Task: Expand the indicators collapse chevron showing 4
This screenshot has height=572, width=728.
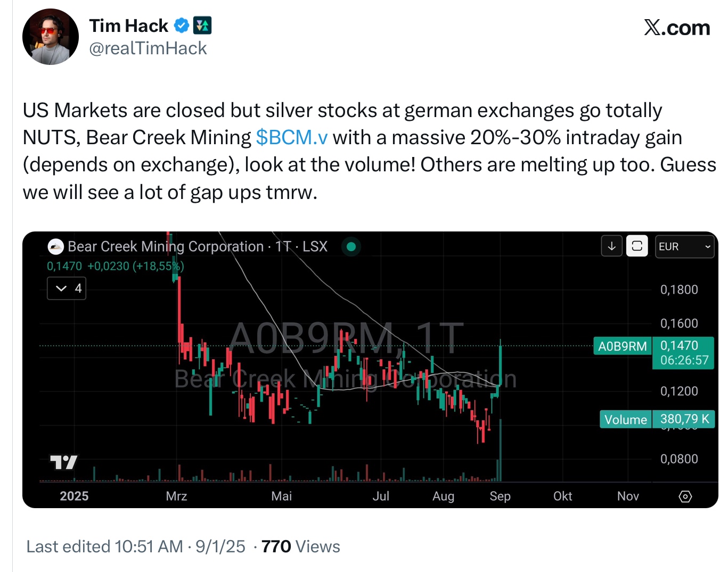Action: 67,288
